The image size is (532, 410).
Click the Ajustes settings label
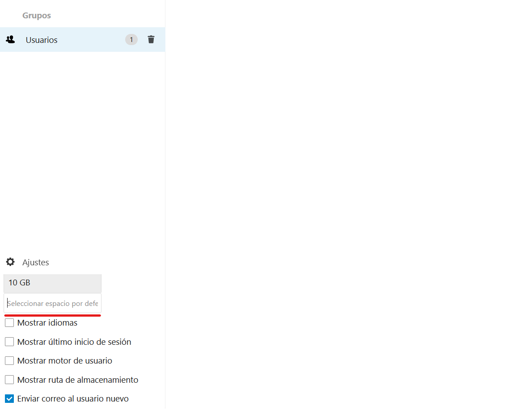36,262
